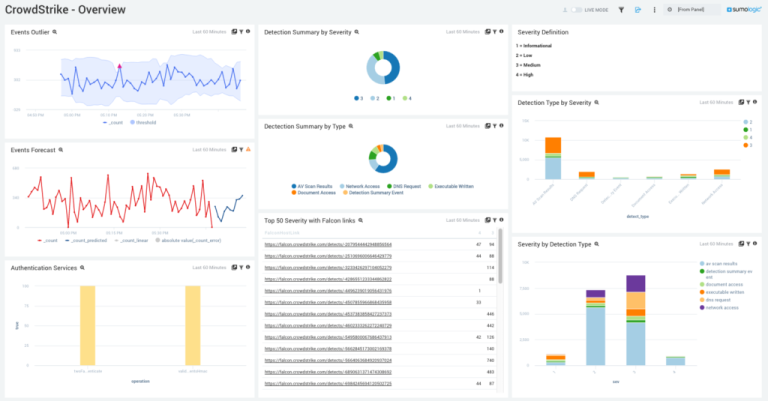Screen dimensions: 768x401
Task: Click the "4 = High" severity definition text
Action: 524,75
